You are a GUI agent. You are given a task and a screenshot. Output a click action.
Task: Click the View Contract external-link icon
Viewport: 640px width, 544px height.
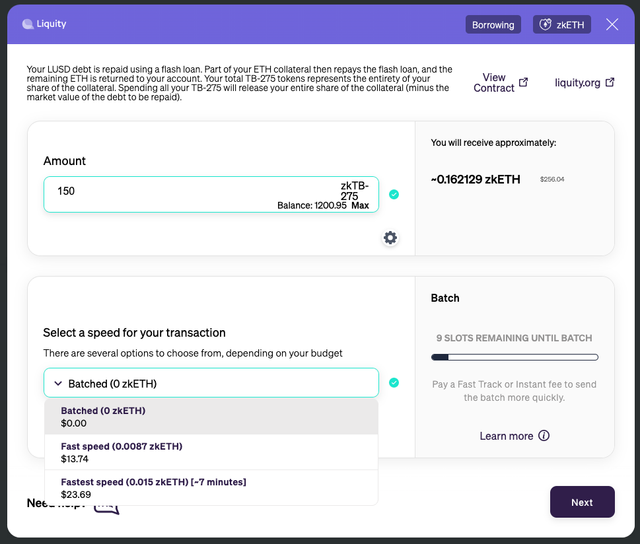(523, 82)
